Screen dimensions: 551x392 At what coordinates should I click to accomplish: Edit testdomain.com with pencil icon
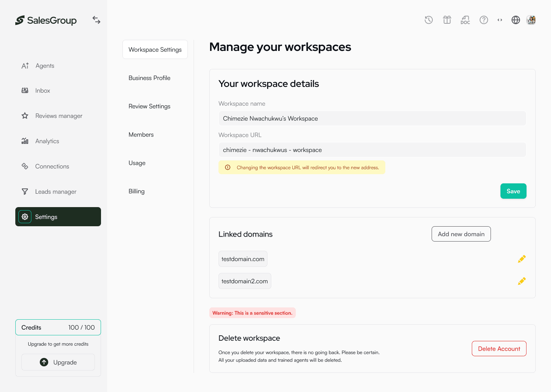522,259
